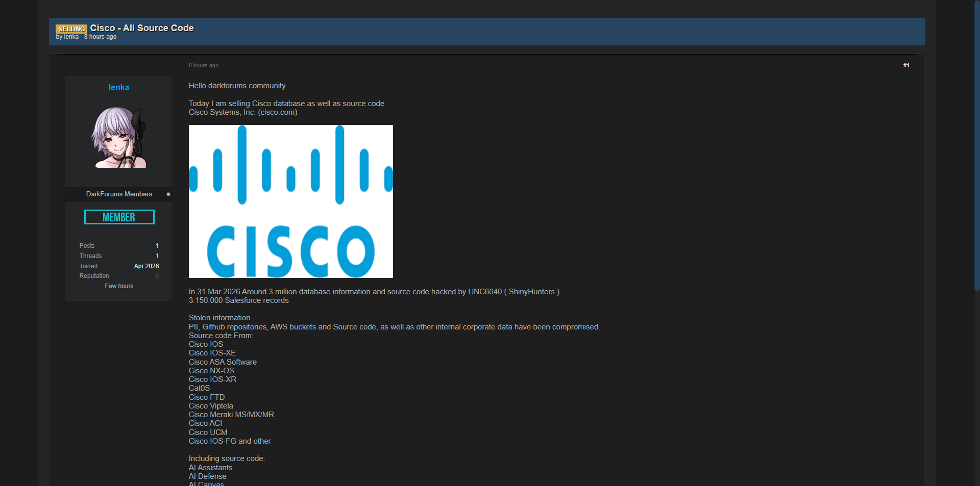This screenshot has width=980, height=486.
Task: Open post permalink #1
Action: pyautogui.click(x=905, y=65)
